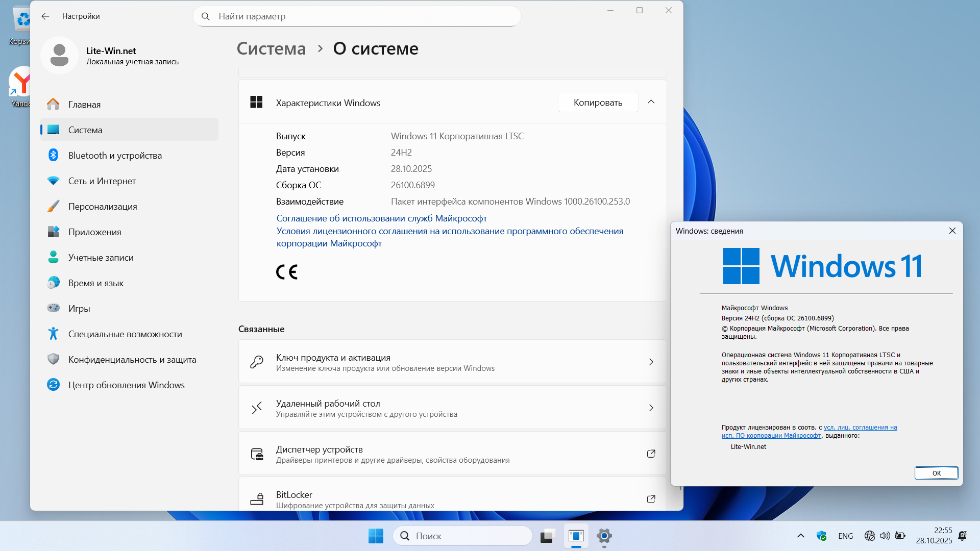980x551 pixels.
Task: Switch ENG input language indicator
Action: (845, 536)
